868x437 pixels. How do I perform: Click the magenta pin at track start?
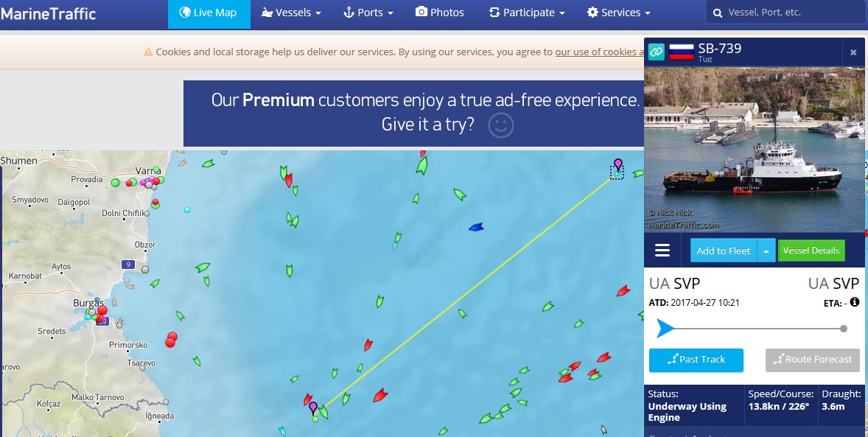(312, 408)
